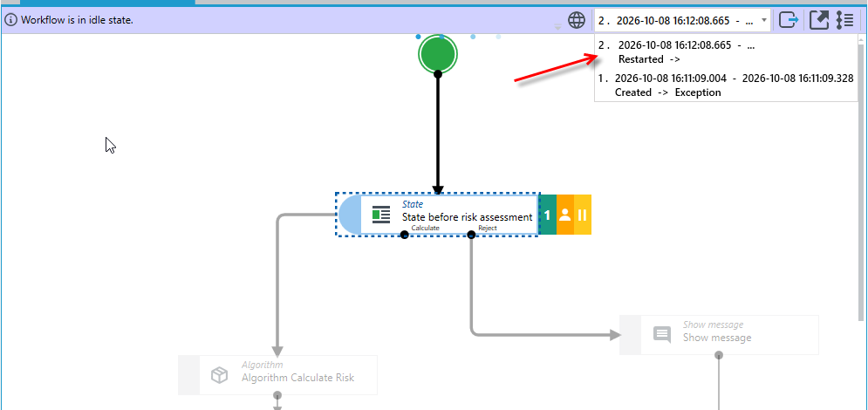Click the open-in-new-window icon

(x=819, y=20)
